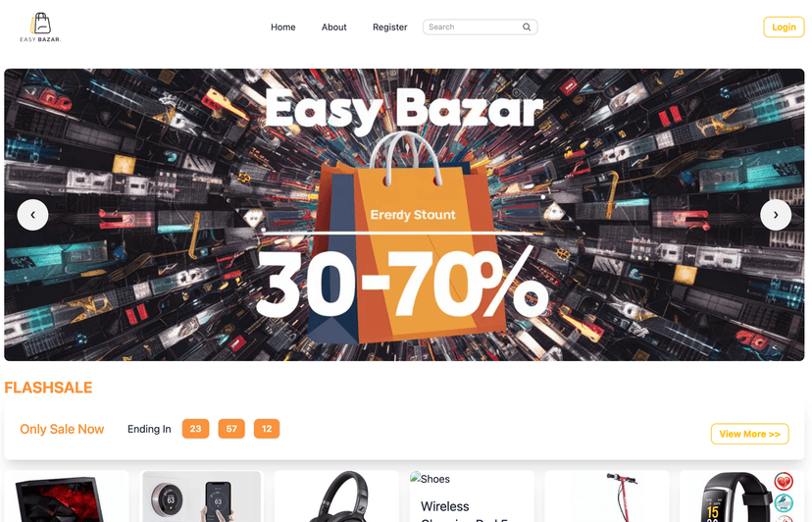Open the smart thermostat product thumbnail

pyautogui.click(x=201, y=496)
